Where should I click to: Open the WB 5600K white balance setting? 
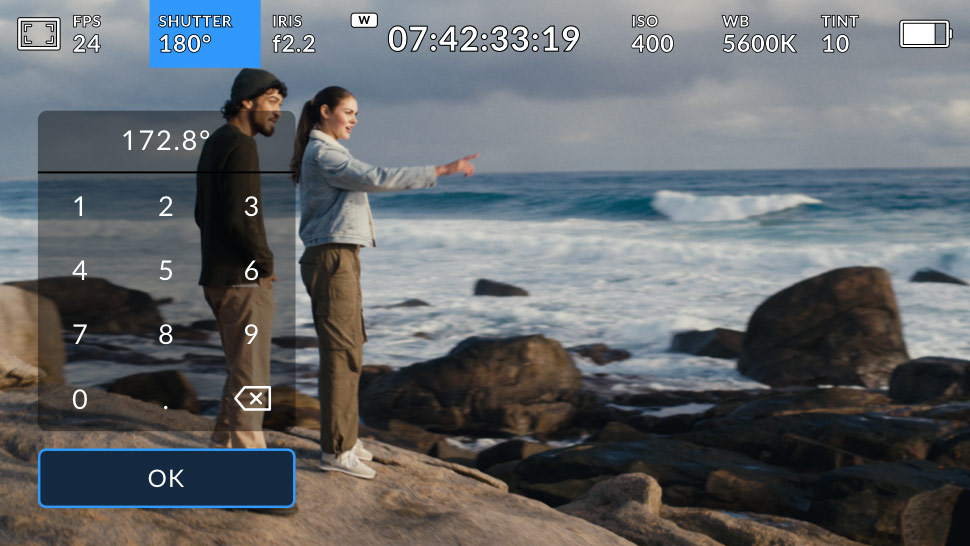point(759,34)
